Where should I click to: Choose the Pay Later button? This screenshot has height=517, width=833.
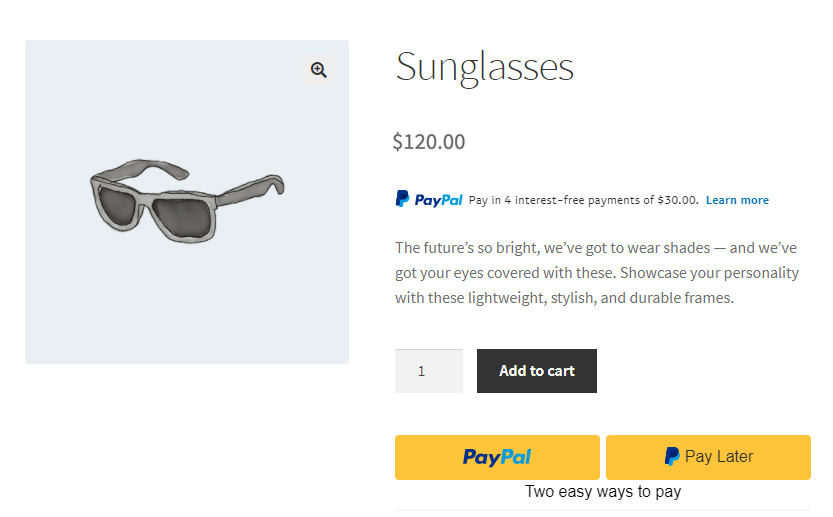(x=708, y=457)
